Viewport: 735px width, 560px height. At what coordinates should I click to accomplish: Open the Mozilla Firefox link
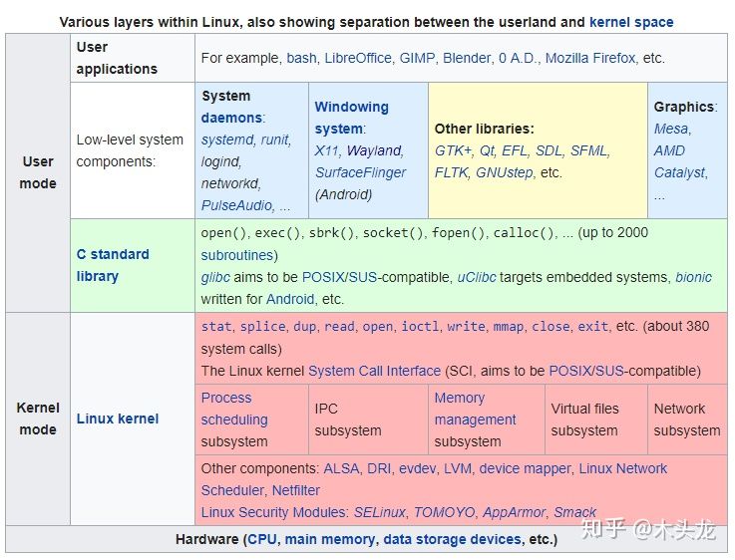coord(590,58)
